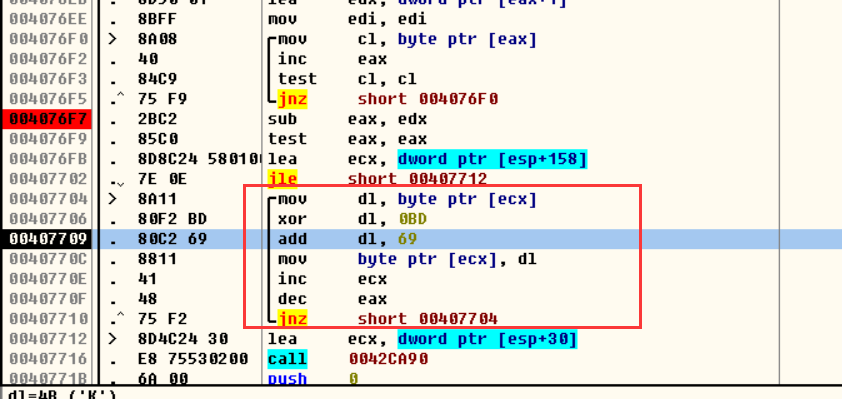Click address 00407716 in address column
The width and height of the screenshot is (842, 399).
(x=48, y=359)
